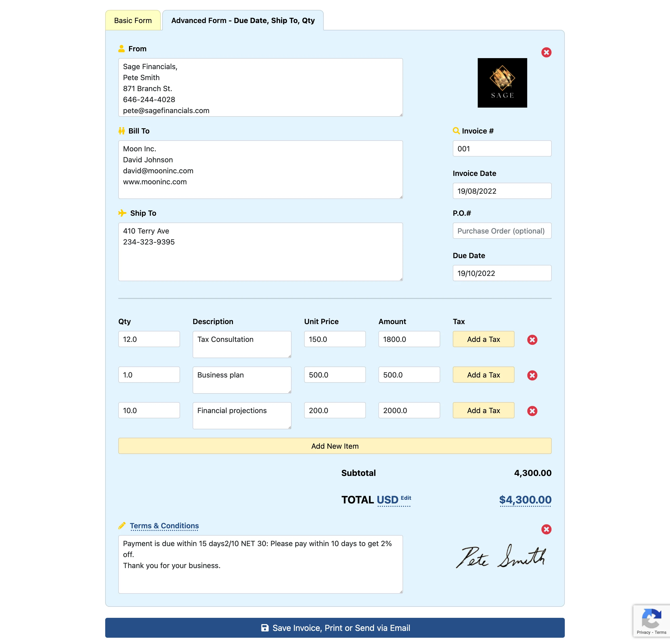Click the remove icon on second line item
670x644 pixels.
pos(531,375)
